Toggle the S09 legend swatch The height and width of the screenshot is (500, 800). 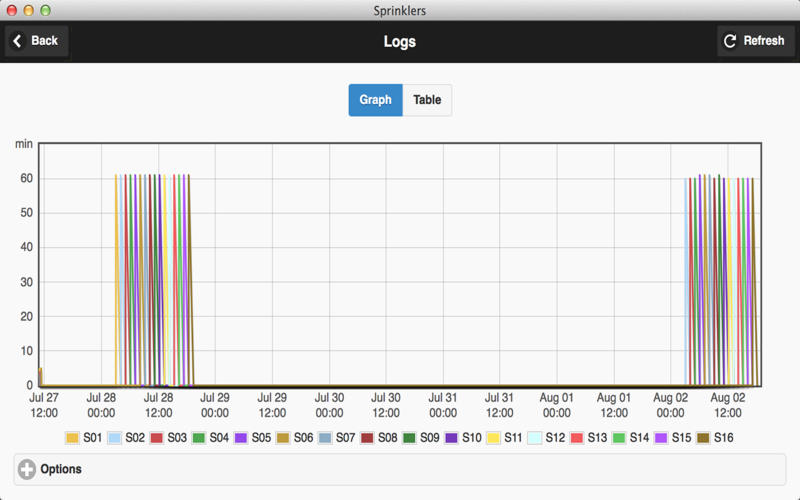409,438
